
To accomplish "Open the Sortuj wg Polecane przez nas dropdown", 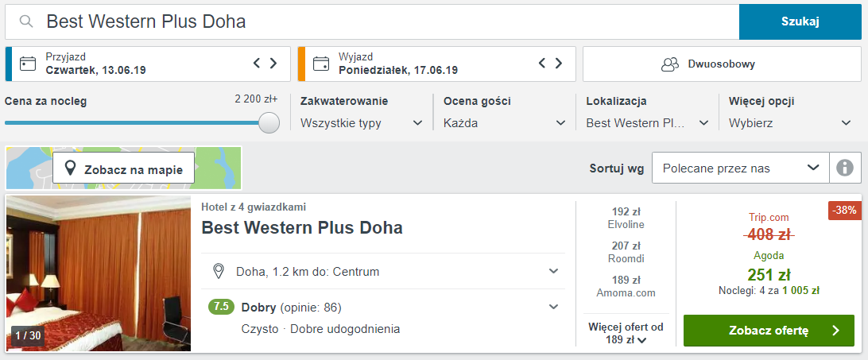I will click(741, 168).
